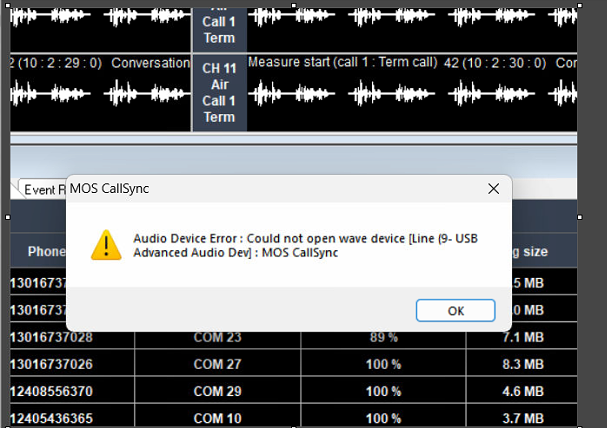Click the CH 11 waveform left of the label
This screenshot has width=607, height=428.
(x=101, y=93)
